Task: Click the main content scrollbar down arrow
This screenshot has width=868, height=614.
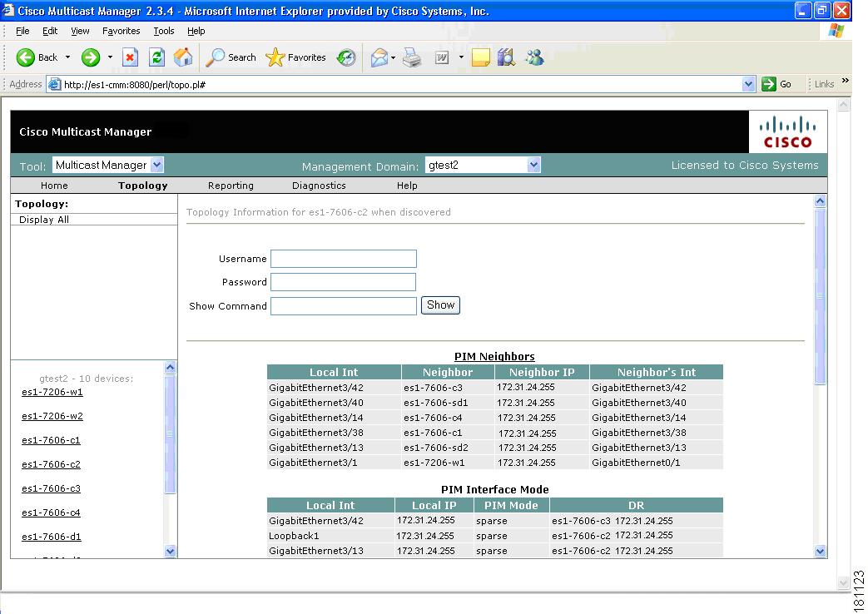Action: coord(821,551)
